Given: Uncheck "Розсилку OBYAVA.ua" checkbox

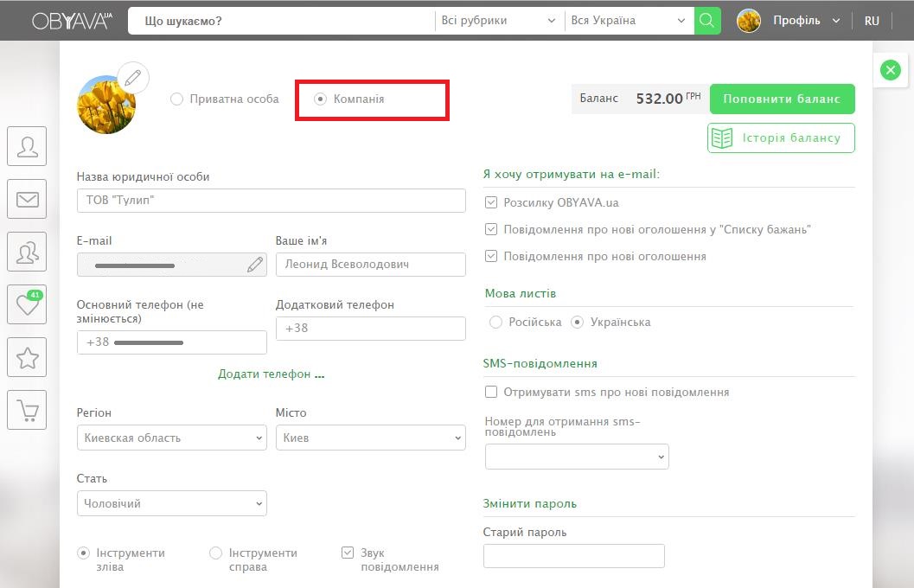Looking at the screenshot, I should click(x=491, y=202).
